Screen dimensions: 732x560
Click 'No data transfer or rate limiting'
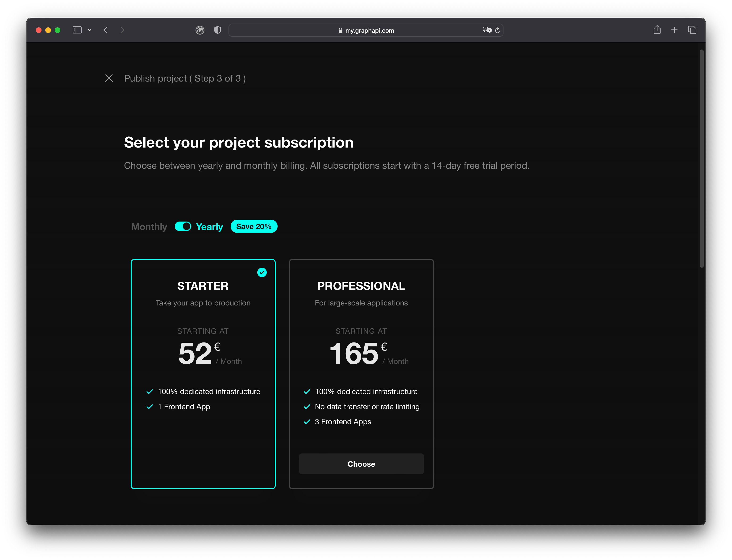367,407
